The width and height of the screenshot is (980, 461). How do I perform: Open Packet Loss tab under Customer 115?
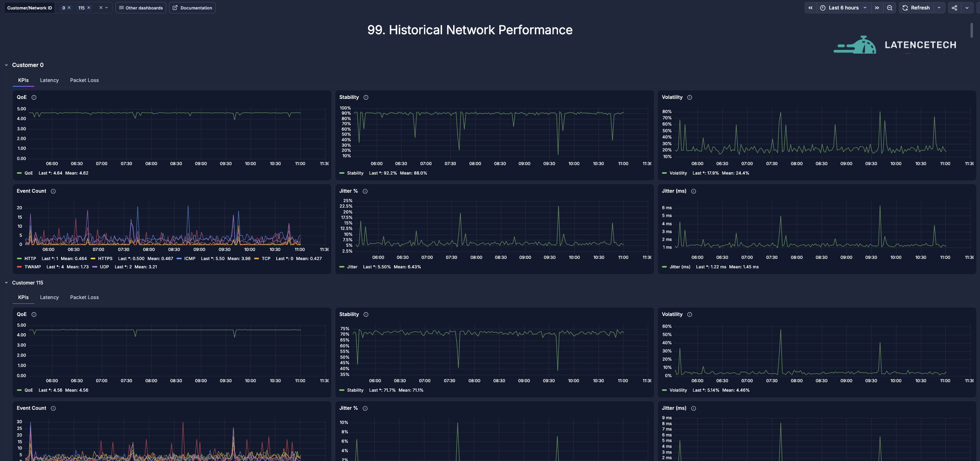(84, 297)
